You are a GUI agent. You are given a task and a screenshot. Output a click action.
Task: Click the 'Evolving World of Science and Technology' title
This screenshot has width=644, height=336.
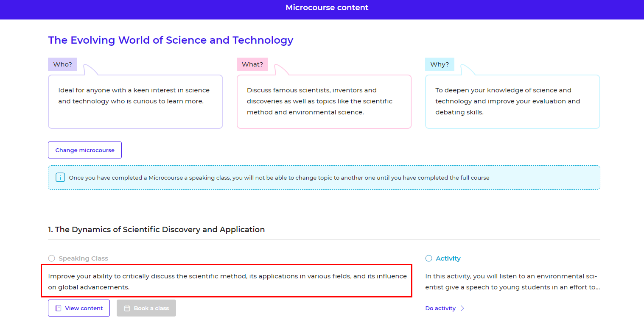click(x=171, y=40)
